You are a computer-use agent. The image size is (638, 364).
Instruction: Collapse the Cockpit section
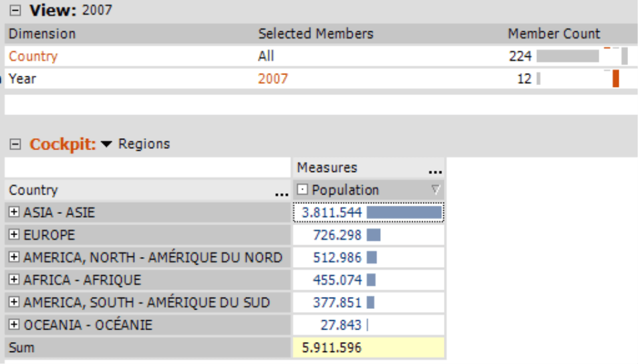click(15, 144)
